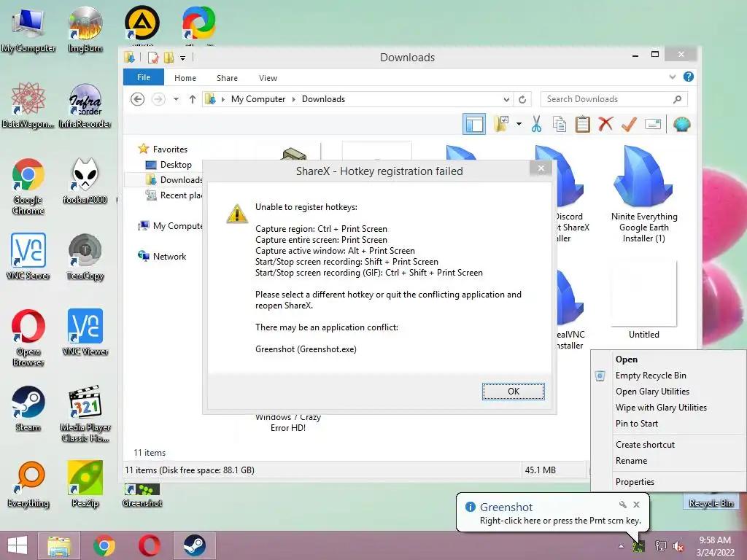Click the Rename card icon in toolbar
This screenshot has width=747, height=560.
pyautogui.click(x=653, y=124)
